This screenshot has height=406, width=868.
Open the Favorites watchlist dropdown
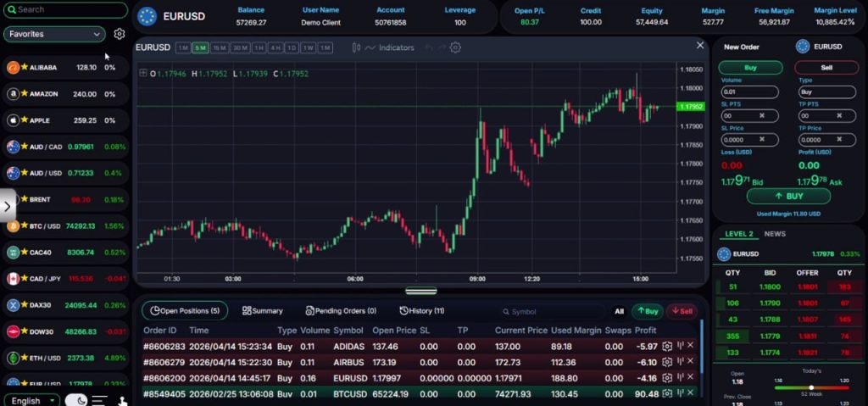(54, 34)
